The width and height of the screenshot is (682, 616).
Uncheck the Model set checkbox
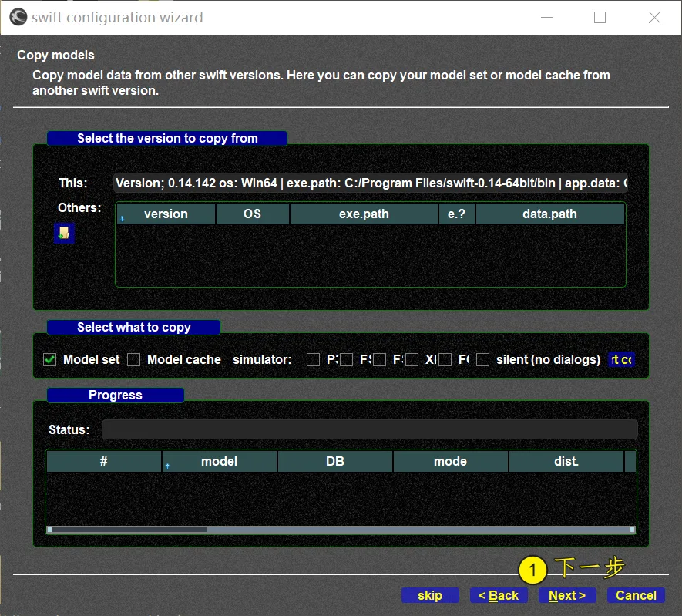(x=49, y=360)
